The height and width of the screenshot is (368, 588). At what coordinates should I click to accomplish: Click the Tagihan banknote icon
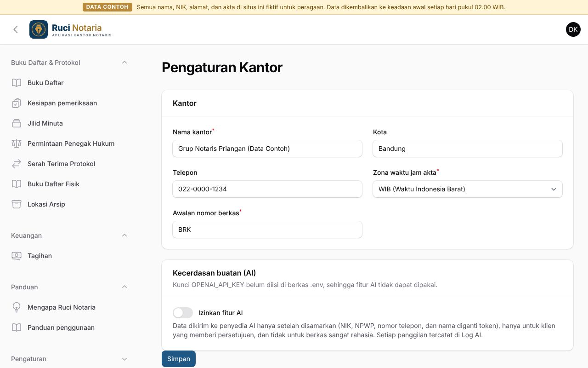[17, 256]
